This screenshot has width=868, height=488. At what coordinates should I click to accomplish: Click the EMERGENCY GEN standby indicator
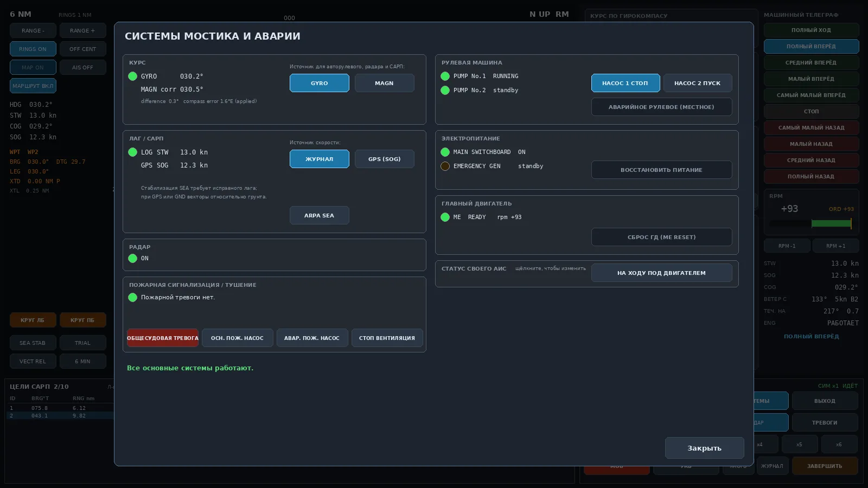pyautogui.click(x=445, y=166)
